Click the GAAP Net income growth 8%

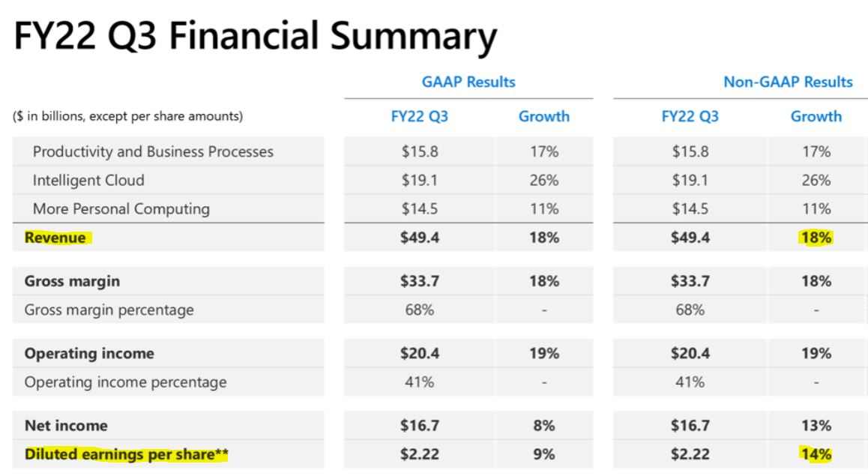pyautogui.click(x=543, y=426)
